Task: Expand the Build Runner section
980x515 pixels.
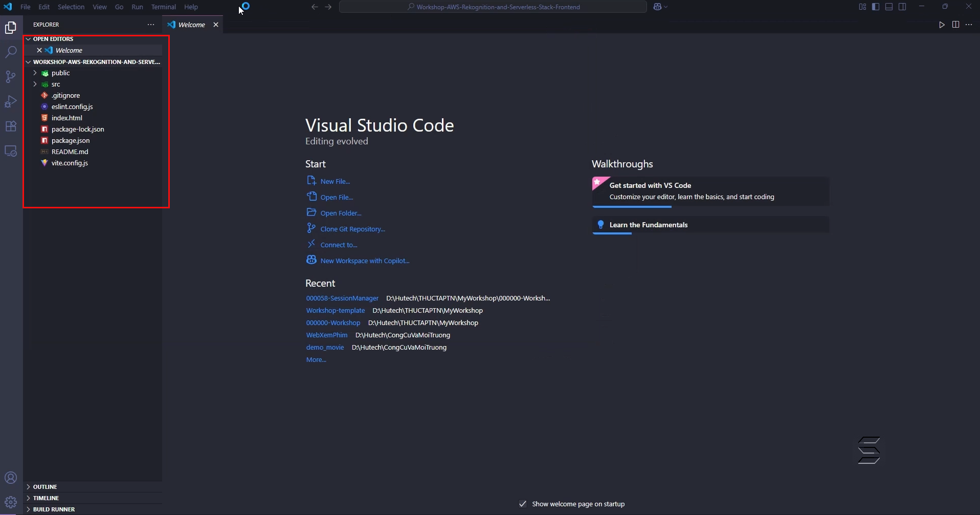Action: pyautogui.click(x=28, y=509)
